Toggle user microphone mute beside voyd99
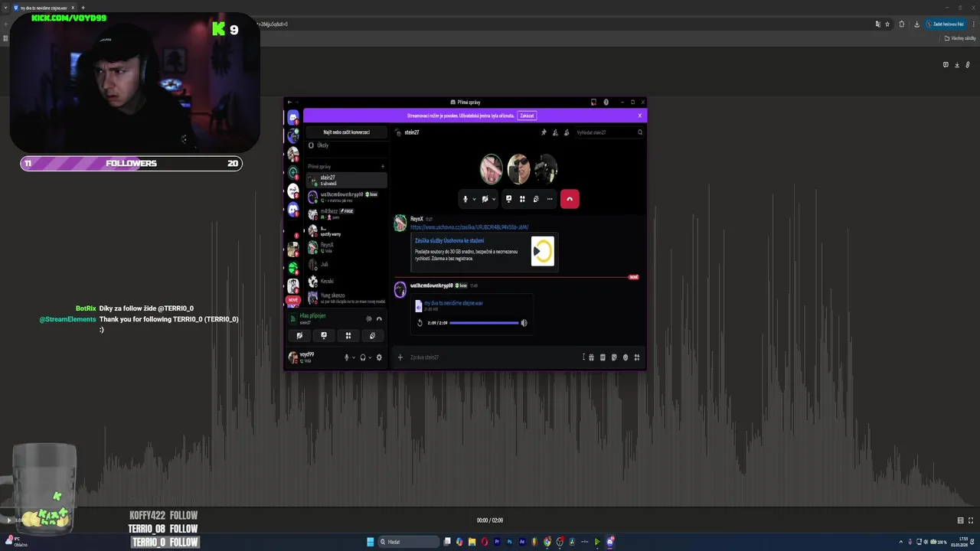The width and height of the screenshot is (980, 551). pyautogui.click(x=346, y=357)
